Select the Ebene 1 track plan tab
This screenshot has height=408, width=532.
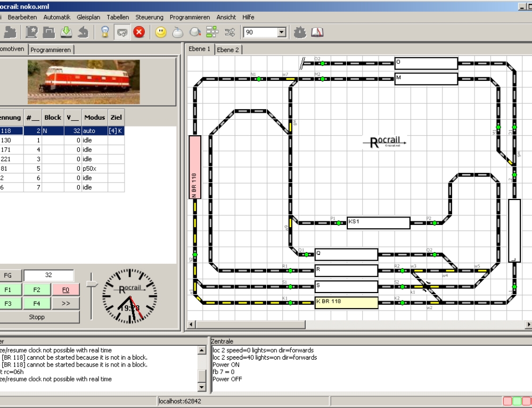[x=200, y=49]
